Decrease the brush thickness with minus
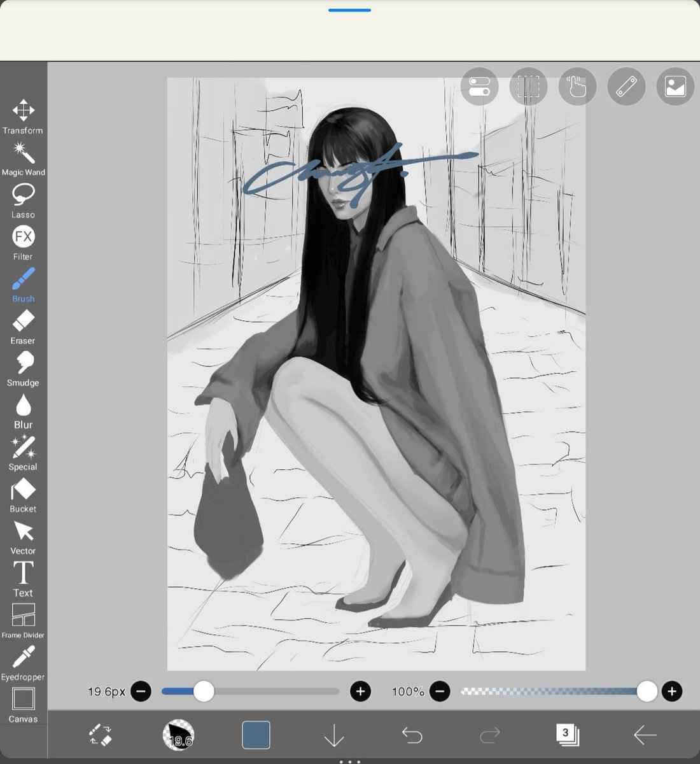Viewport: 700px width, 764px height. (x=141, y=691)
